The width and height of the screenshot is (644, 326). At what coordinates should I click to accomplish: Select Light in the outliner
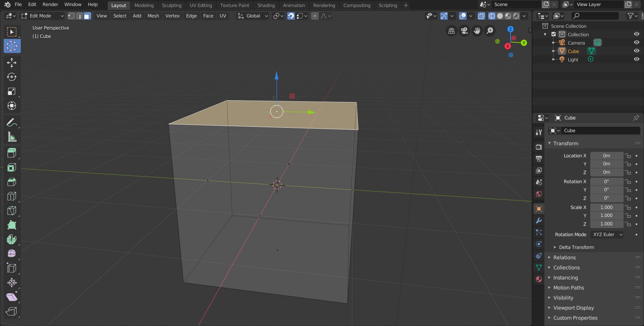point(573,59)
